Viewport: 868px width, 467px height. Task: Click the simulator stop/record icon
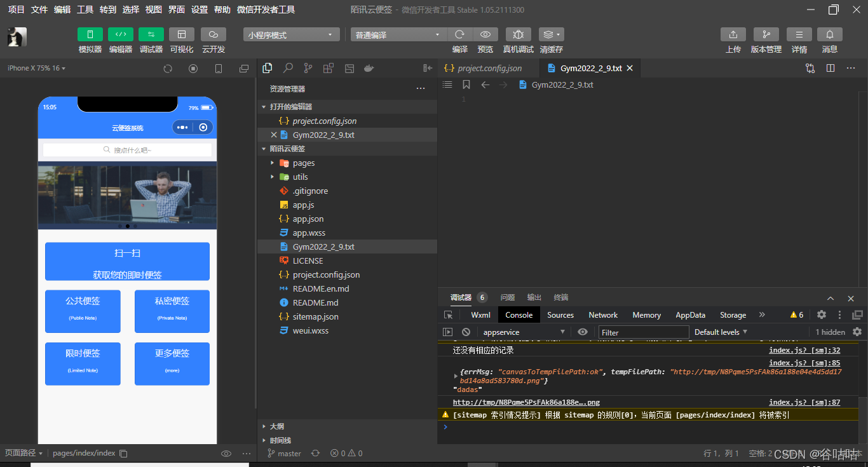click(x=193, y=69)
